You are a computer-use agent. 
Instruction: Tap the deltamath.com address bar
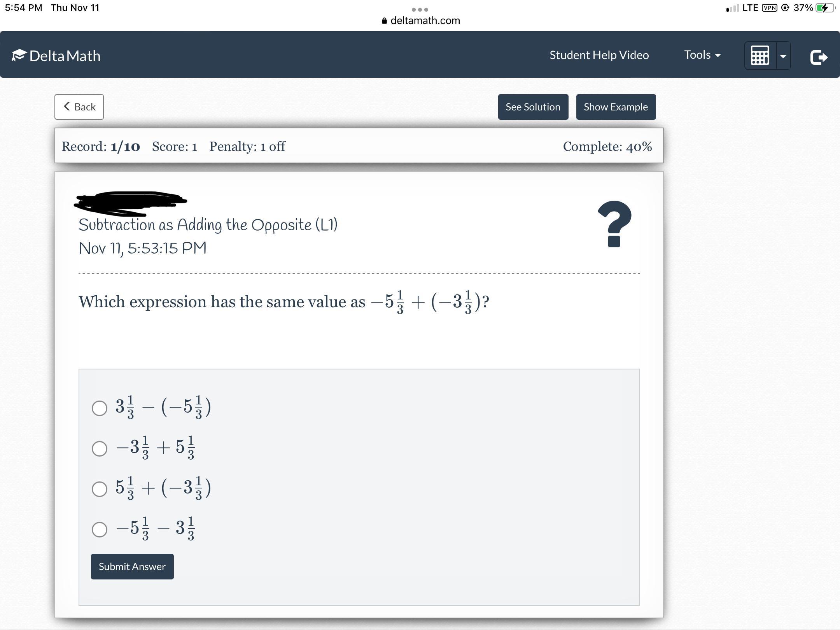[425, 21]
